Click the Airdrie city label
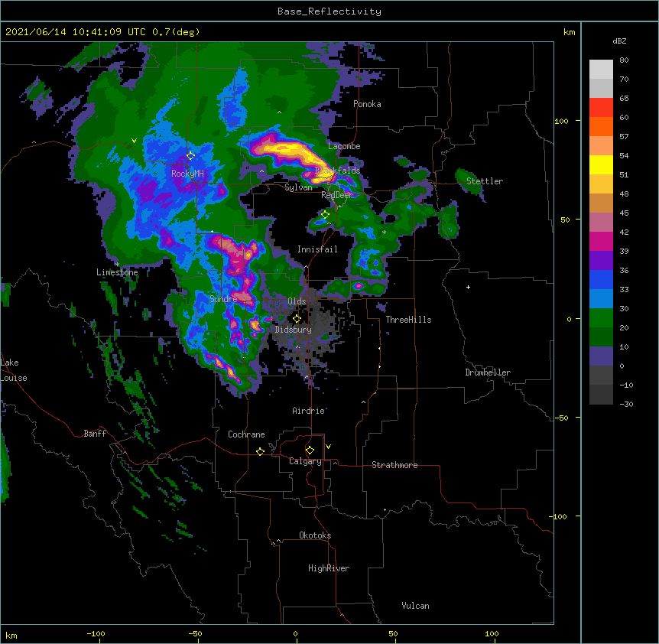659x644 pixels. pos(309,411)
